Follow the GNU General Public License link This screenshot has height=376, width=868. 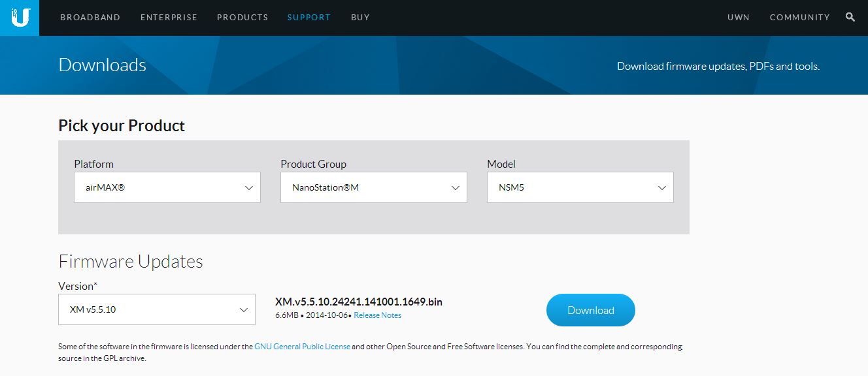pos(302,347)
